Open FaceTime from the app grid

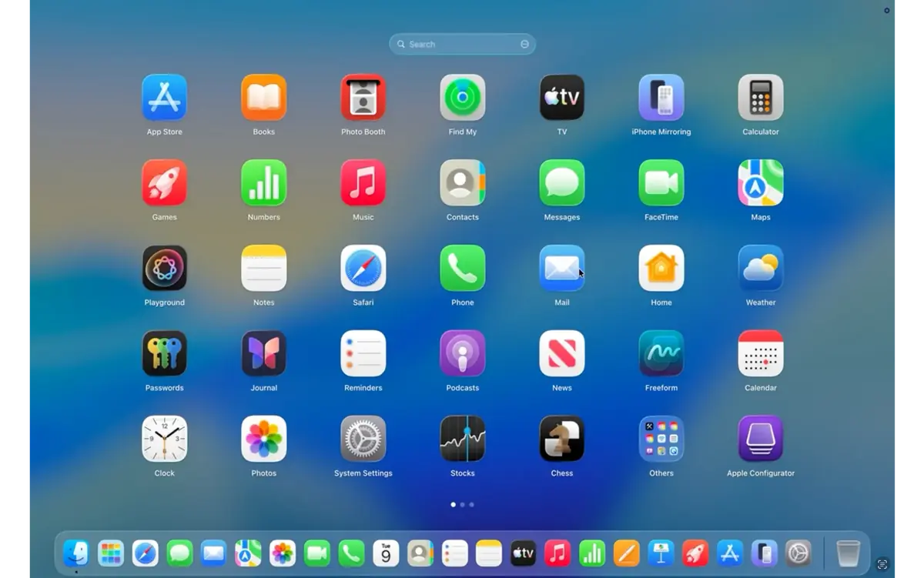click(x=661, y=183)
